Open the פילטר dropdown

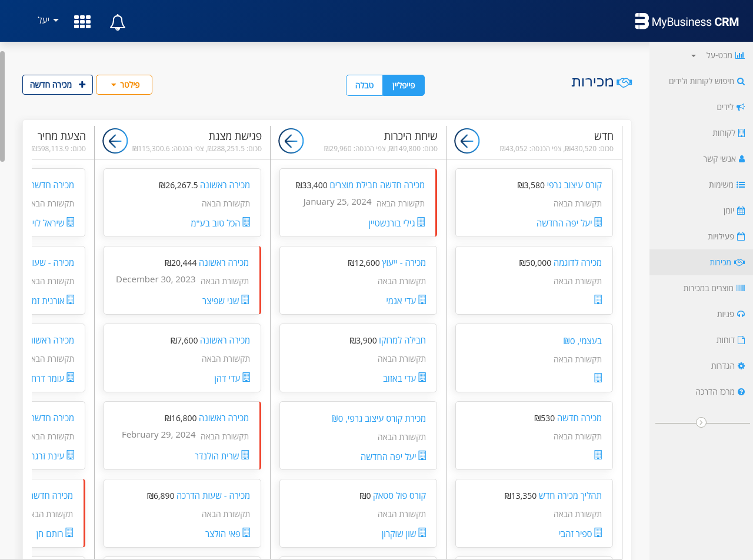point(124,85)
